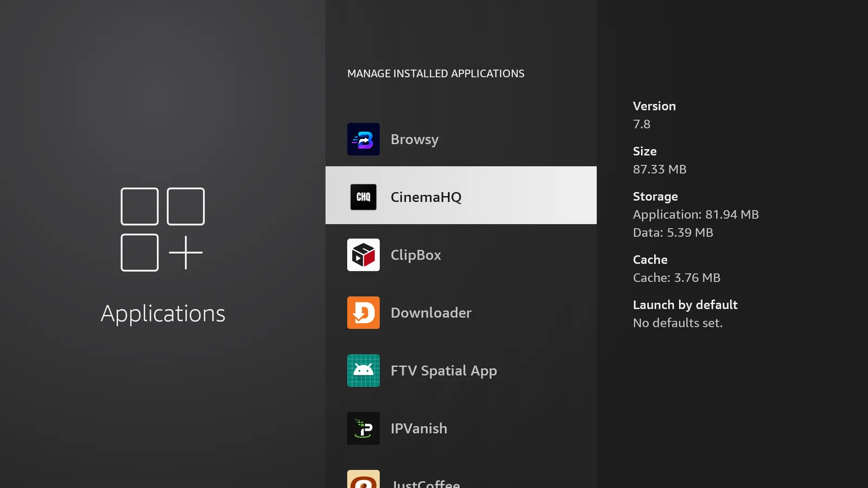The width and height of the screenshot is (868, 488).
Task: Select Browsy in the application list
Action: coord(461,139)
